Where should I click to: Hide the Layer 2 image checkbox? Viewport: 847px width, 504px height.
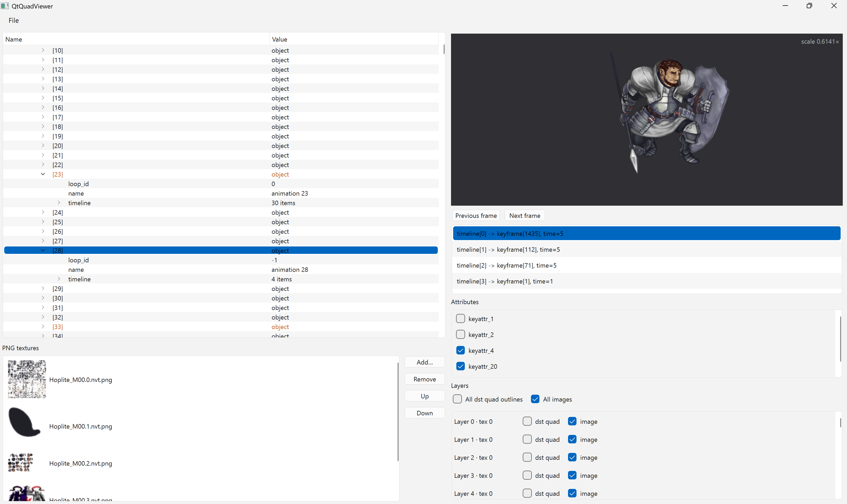(572, 457)
